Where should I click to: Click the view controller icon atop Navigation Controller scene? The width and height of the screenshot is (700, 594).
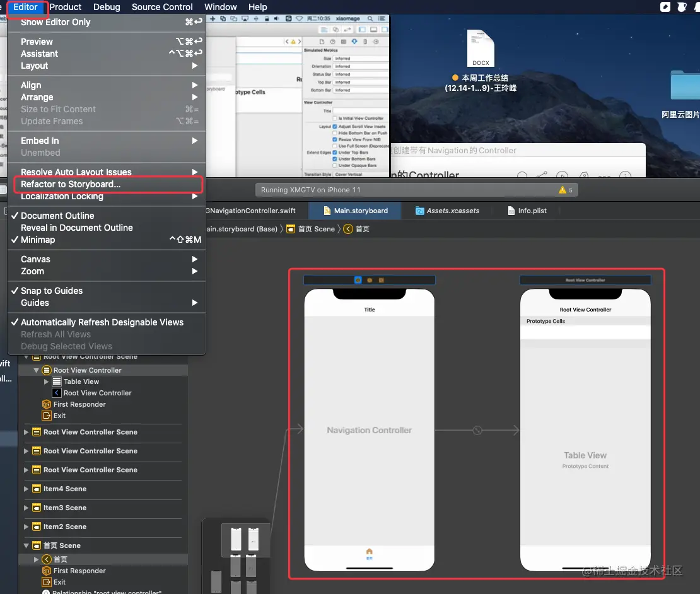[x=358, y=280]
